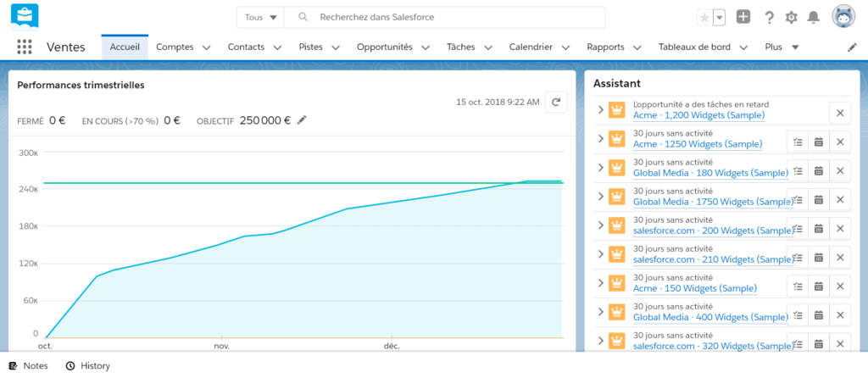
Task: Open the App Launcher dots grid
Action: click(25, 47)
